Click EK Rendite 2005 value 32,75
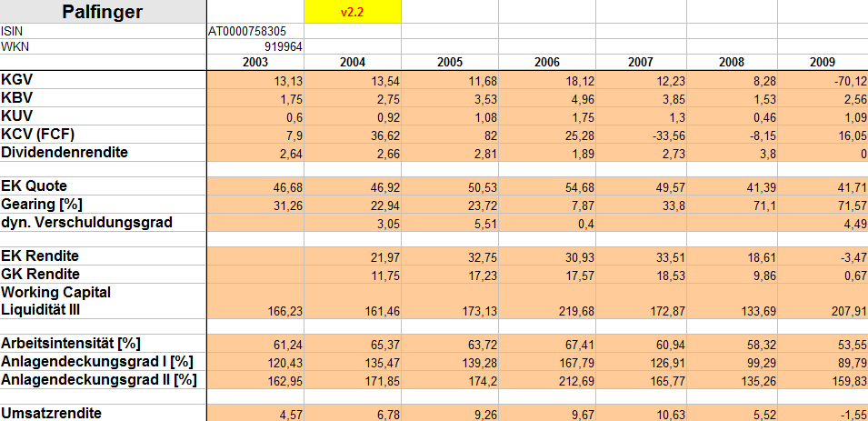This screenshot has width=868, height=421. [450, 257]
